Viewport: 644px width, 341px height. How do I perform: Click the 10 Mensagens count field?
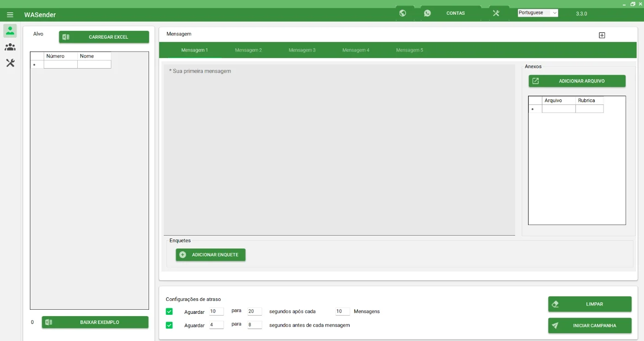[x=343, y=312]
